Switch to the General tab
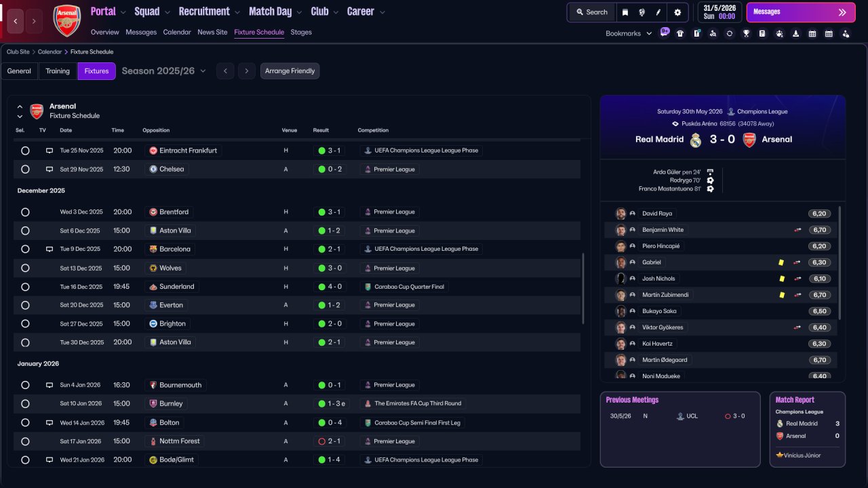This screenshot has width=868, height=488. pos(19,71)
